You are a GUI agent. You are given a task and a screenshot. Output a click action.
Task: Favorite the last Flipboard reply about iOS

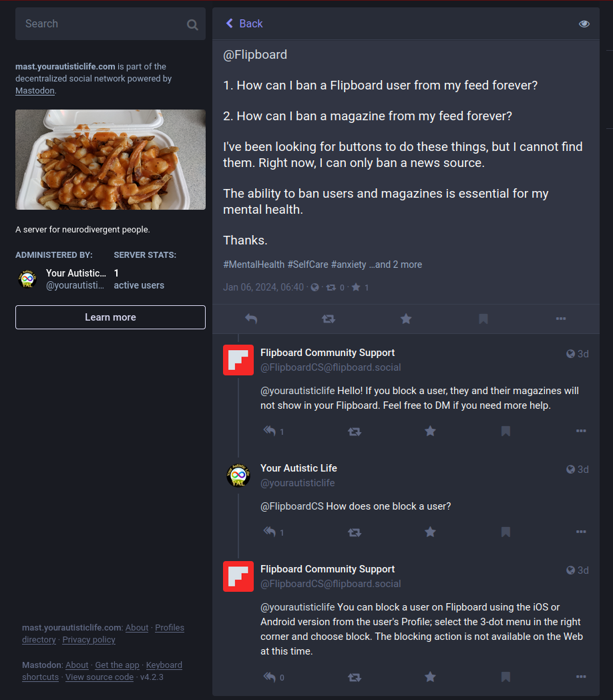click(430, 677)
